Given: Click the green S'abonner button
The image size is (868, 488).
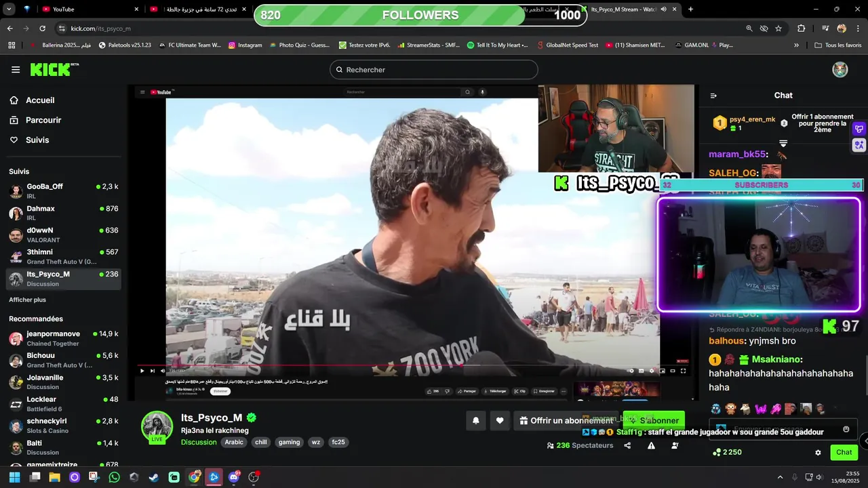Looking at the screenshot, I should click(654, 421).
